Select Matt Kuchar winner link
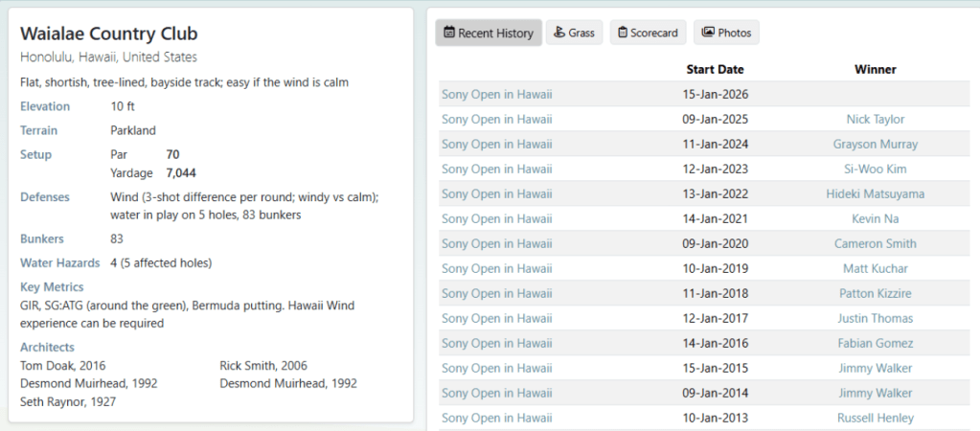 tap(875, 268)
